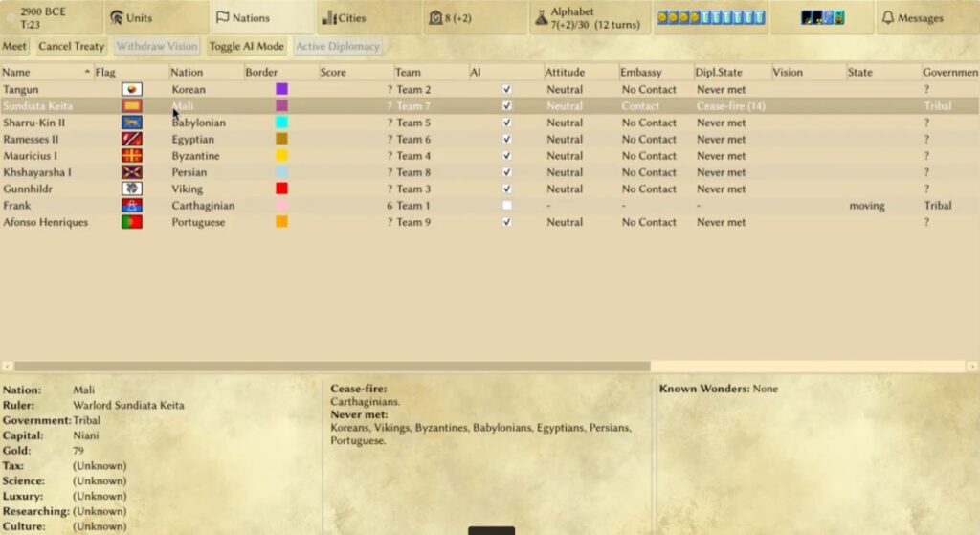The image size is (980, 535).
Task: Click the tax rates indicator icons
Action: (x=710, y=17)
